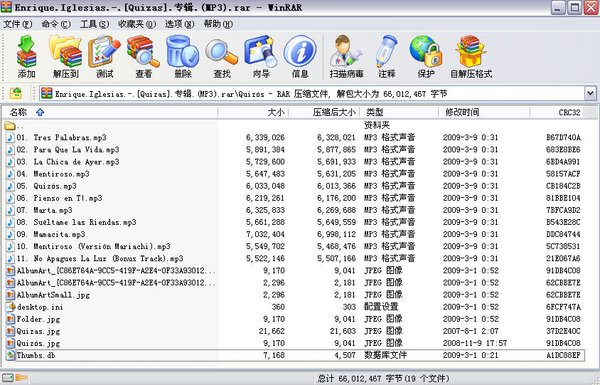Maximize the WinRAR window
The image size is (600, 385).
574,8
